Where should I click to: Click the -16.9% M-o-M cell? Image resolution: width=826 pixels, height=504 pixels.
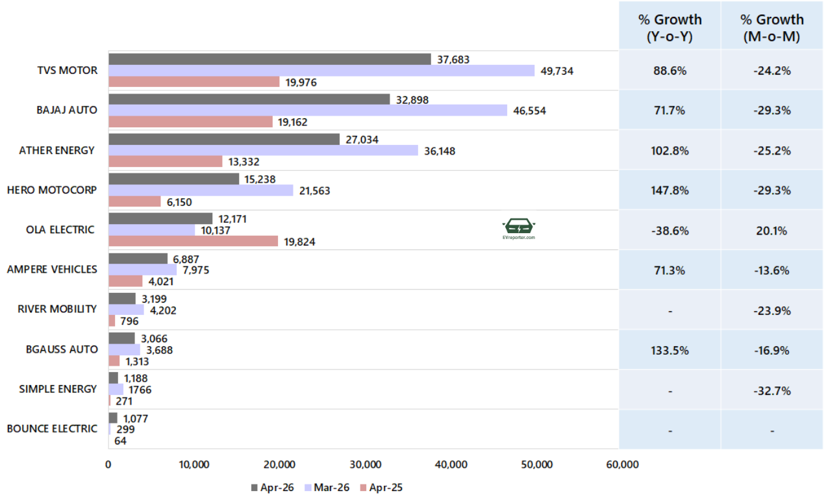coord(772,350)
